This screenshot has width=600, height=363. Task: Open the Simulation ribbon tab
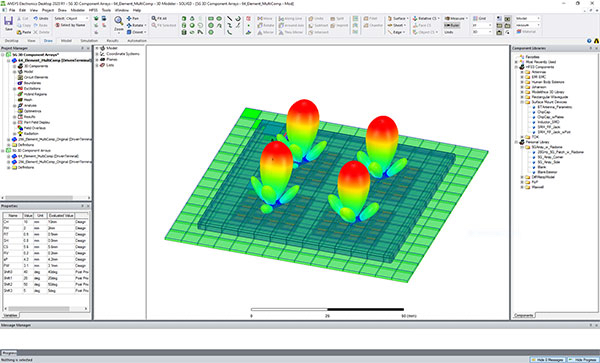click(89, 41)
